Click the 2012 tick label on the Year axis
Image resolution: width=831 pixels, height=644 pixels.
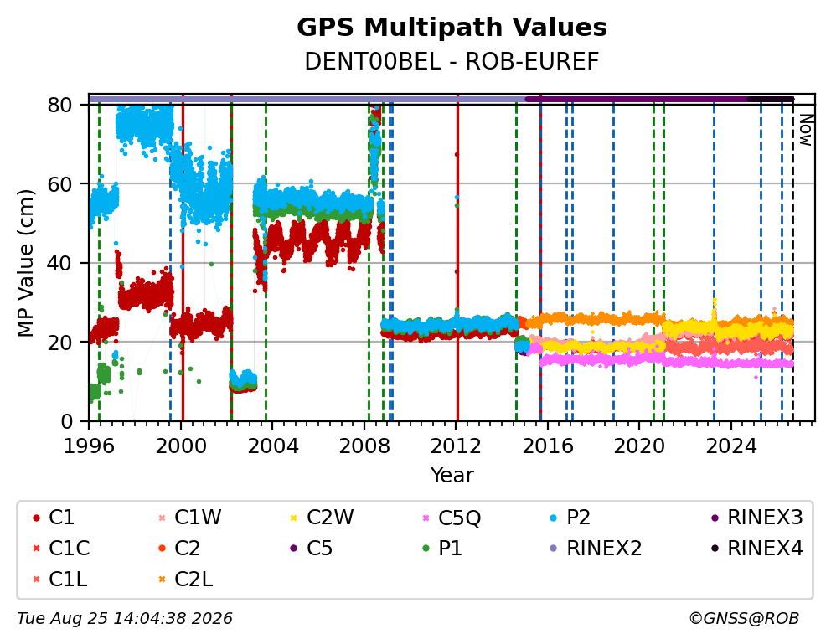click(x=456, y=446)
